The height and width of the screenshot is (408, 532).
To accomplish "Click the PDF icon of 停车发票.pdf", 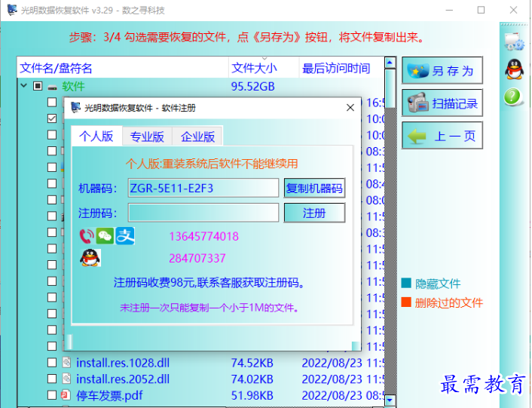I will 66,395.
